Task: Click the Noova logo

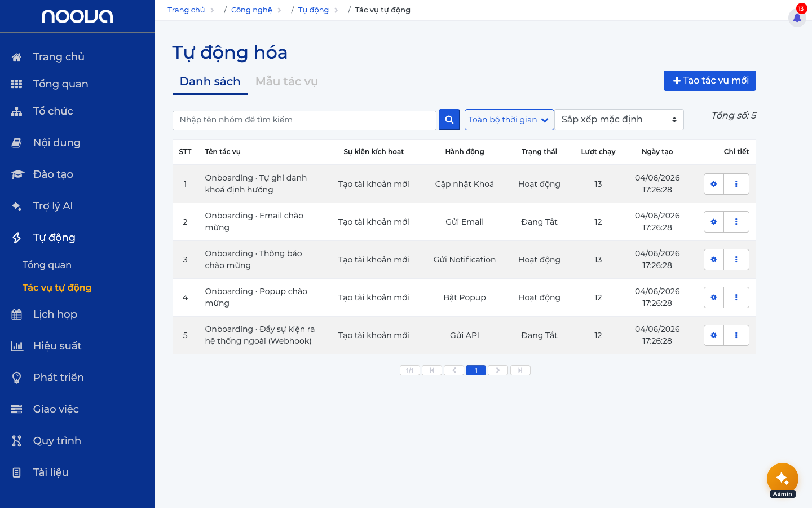Action: (x=77, y=16)
